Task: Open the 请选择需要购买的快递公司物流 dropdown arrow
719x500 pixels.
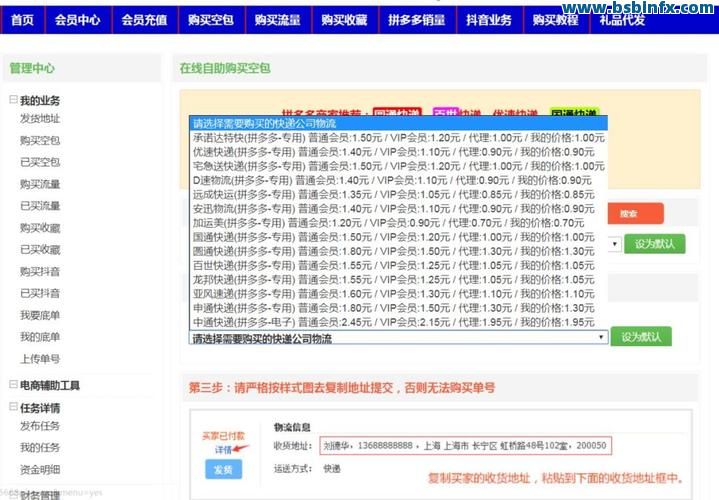Action: pos(601,338)
